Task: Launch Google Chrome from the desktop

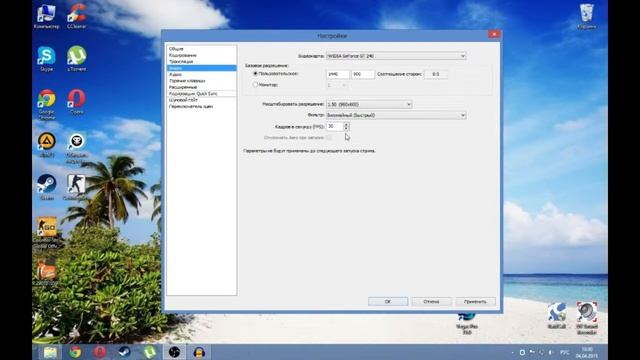Action: (x=46, y=104)
